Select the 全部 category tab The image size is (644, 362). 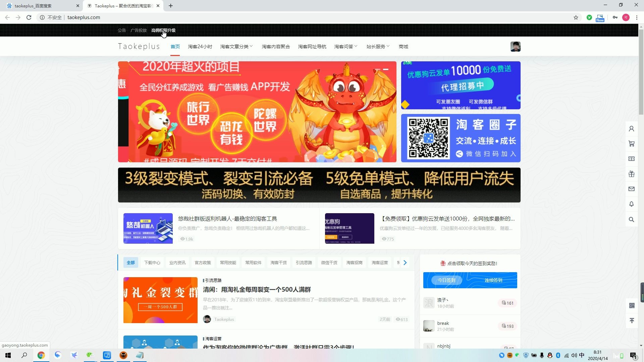coord(130,263)
